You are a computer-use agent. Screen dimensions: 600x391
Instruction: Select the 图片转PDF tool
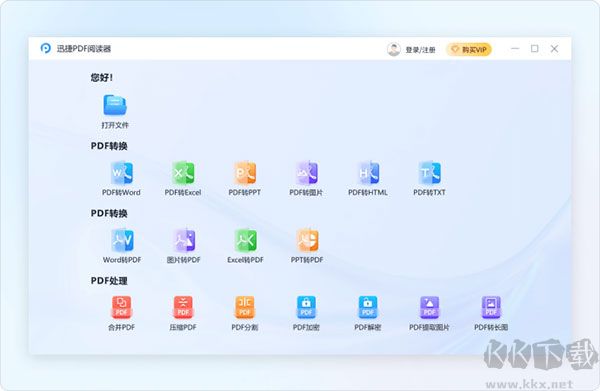click(x=184, y=241)
